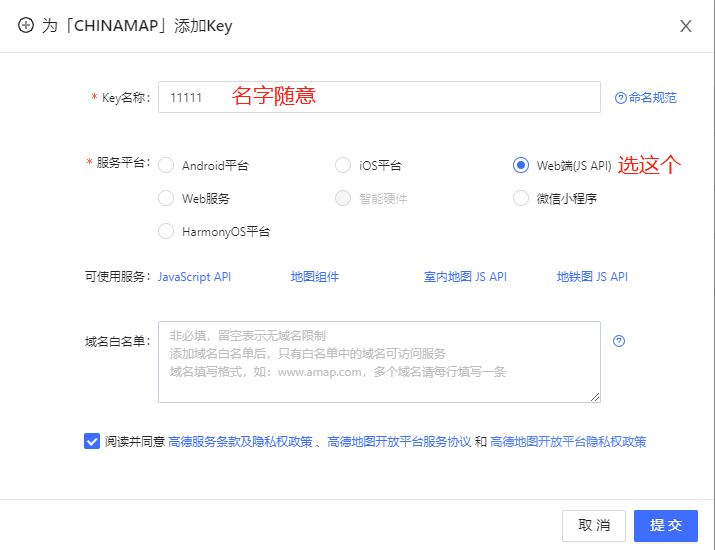Image resolution: width=715 pixels, height=550 pixels.
Task: Click the help icon beside 域名白名单
Action: pyautogui.click(x=619, y=341)
